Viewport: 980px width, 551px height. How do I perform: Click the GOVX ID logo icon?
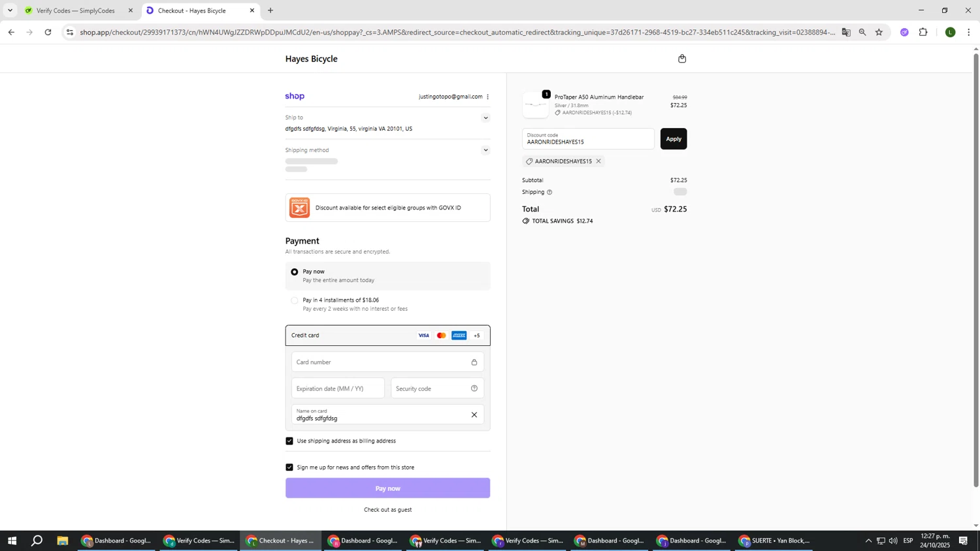(x=299, y=208)
